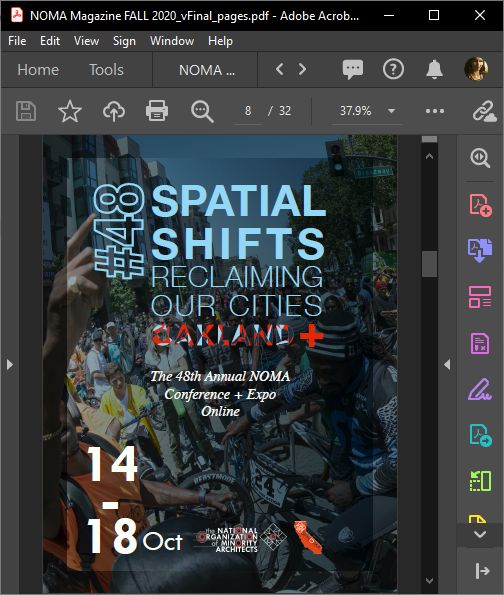Go to previous document tab arrow

click(280, 69)
